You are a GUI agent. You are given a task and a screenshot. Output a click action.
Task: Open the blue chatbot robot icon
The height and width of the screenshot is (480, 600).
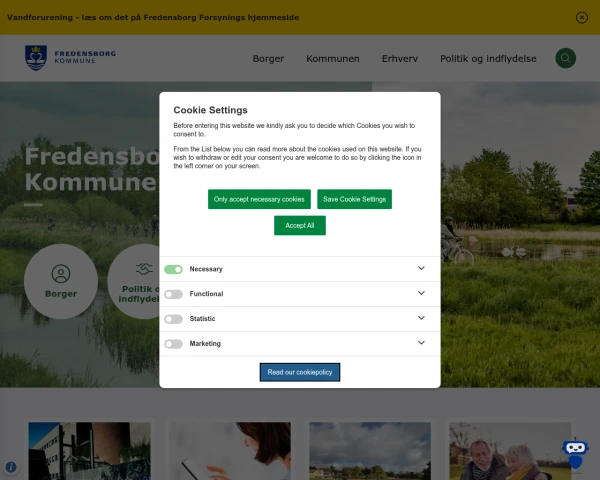(574, 452)
